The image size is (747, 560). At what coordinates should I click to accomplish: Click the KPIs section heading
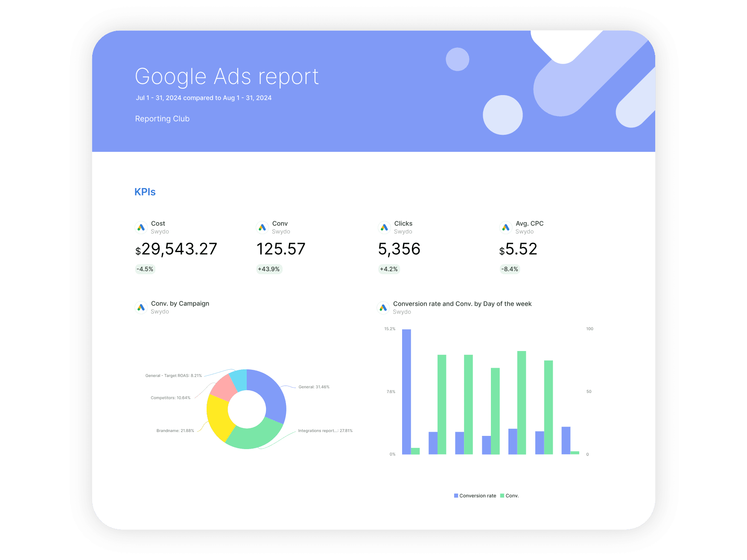pyautogui.click(x=145, y=192)
